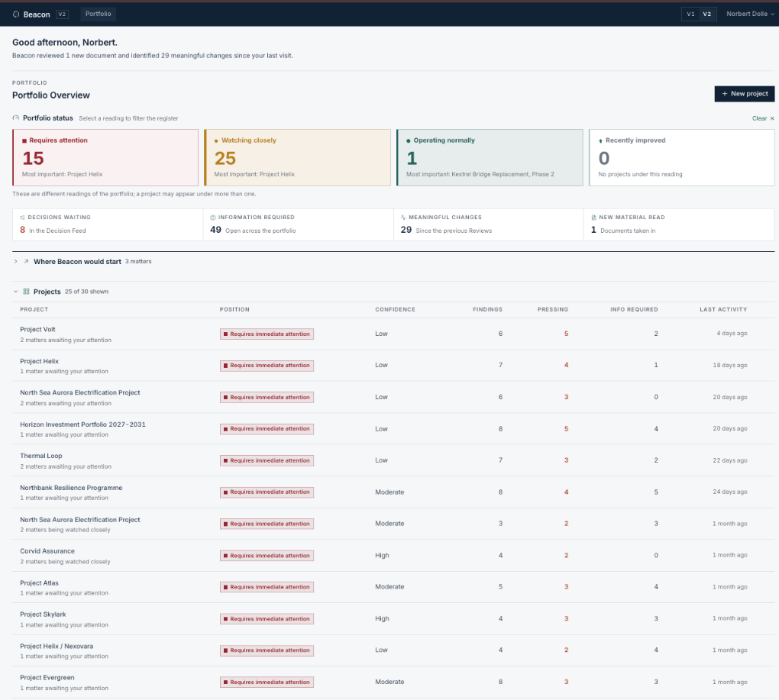Click Moderate confidence in Project Atlas row
The image size is (779, 700).
pyautogui.click(x=389, y=587)
